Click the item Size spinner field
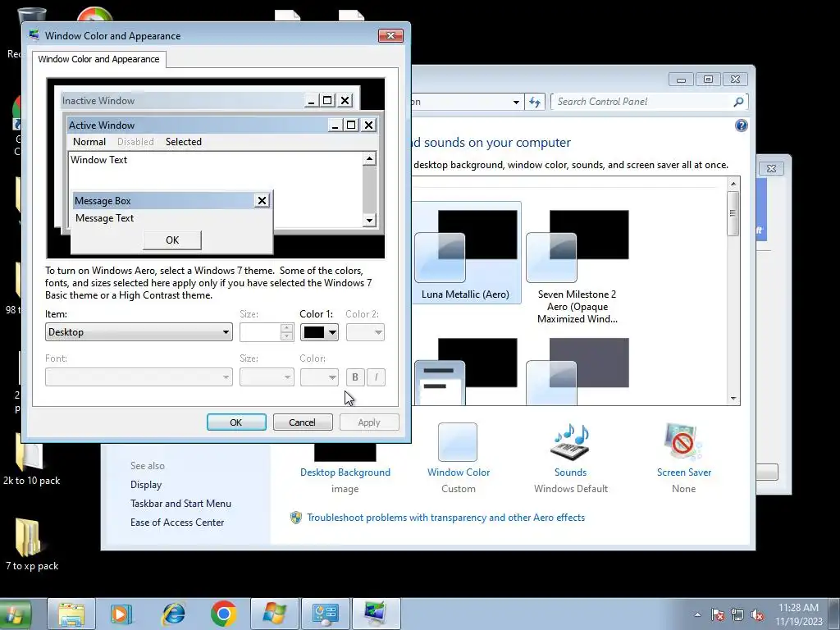Image resolution: width=840 pixels, height=630 pixels. point(267,332)
